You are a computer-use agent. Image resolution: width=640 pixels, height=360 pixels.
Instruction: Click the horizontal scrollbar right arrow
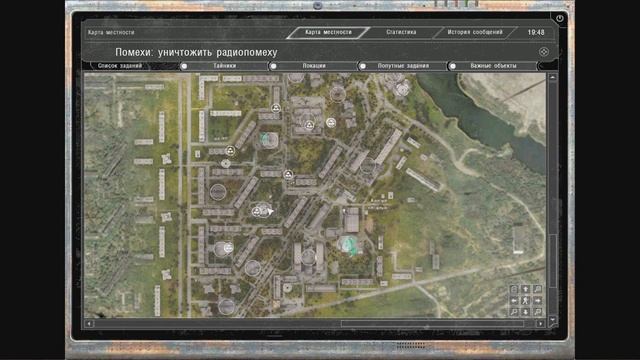click(540, 324)
